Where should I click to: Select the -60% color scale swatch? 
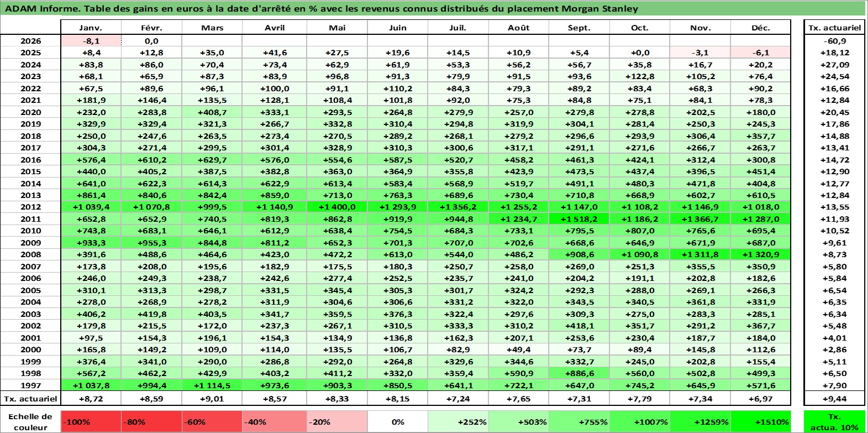click(212, 421)
